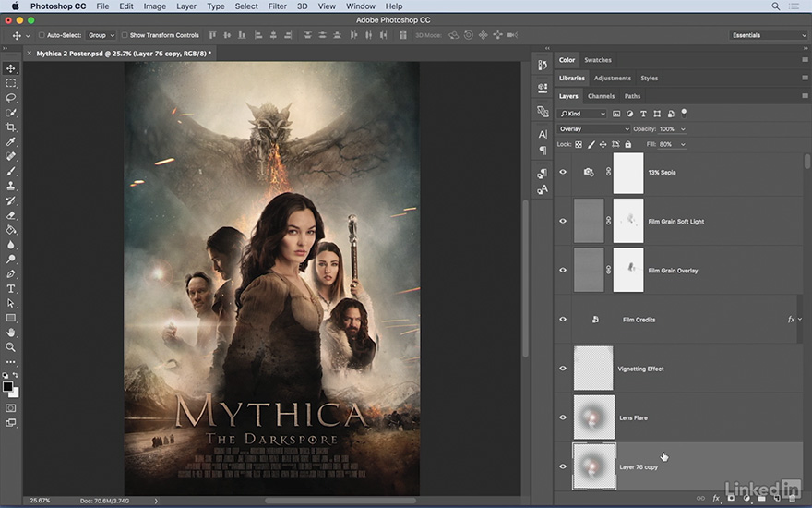Screen dimensions: 812x508
Task: Switch to the Paths tab
Action: [x=632, y=96]
